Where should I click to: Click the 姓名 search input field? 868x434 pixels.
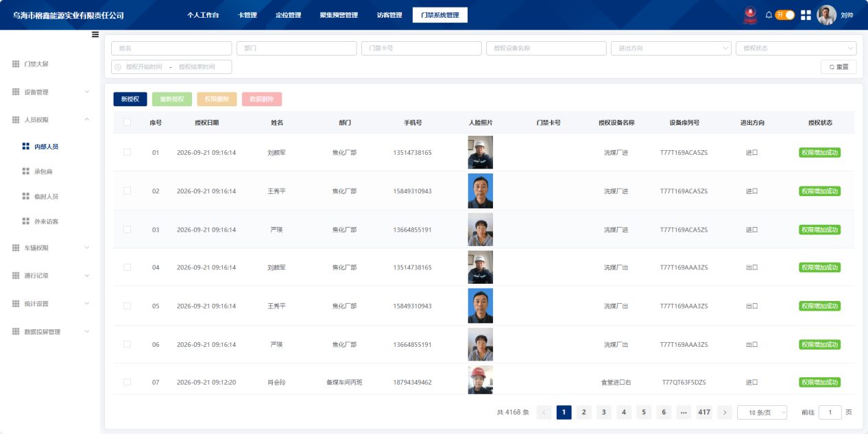coord(171,49)
